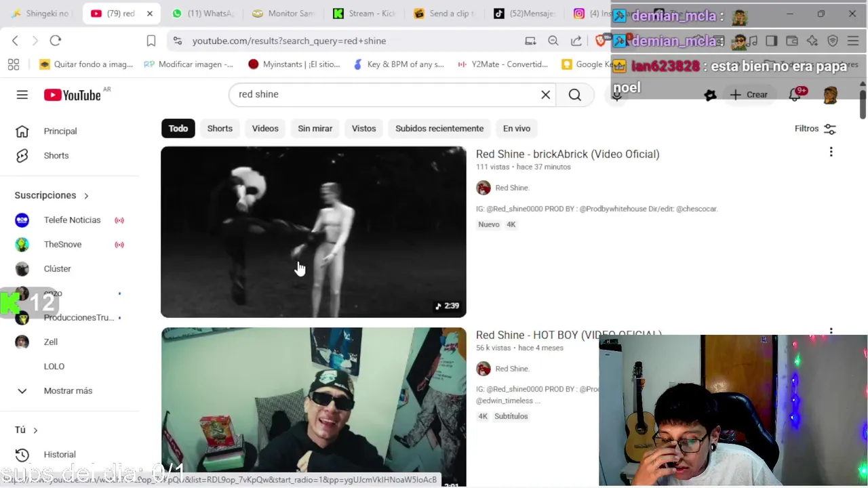The height and width of the screenshot is (488, 868).
Task: Switch to the Shingeki no browser tab
Action: (41, 14)
